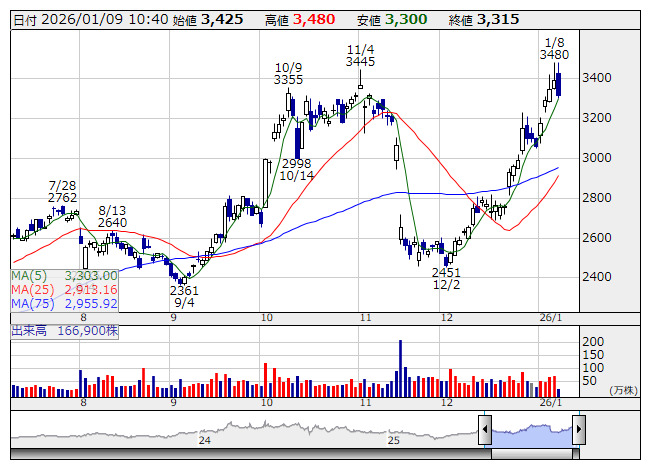Click the MA(5) legend entry

coord(64,275)
